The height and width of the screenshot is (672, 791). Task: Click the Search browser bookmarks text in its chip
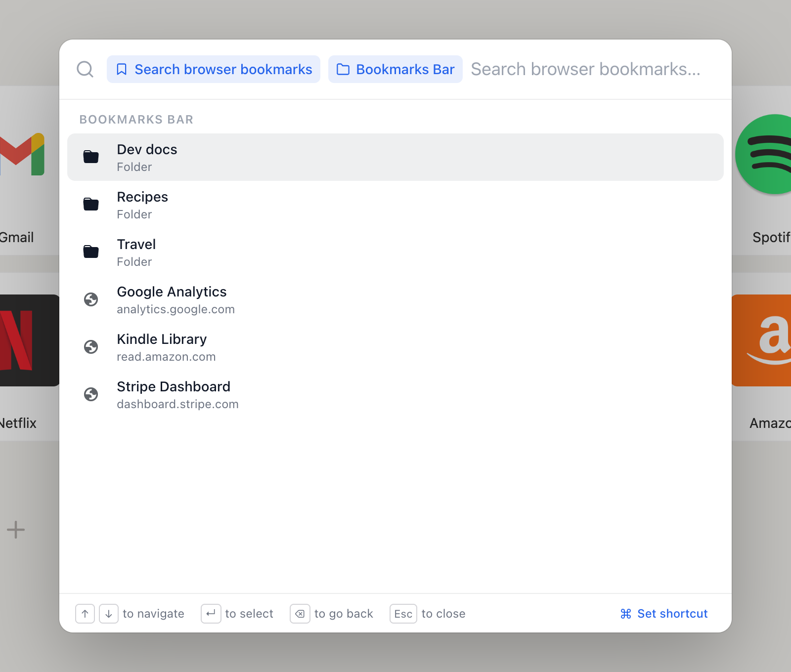point(223,69)
